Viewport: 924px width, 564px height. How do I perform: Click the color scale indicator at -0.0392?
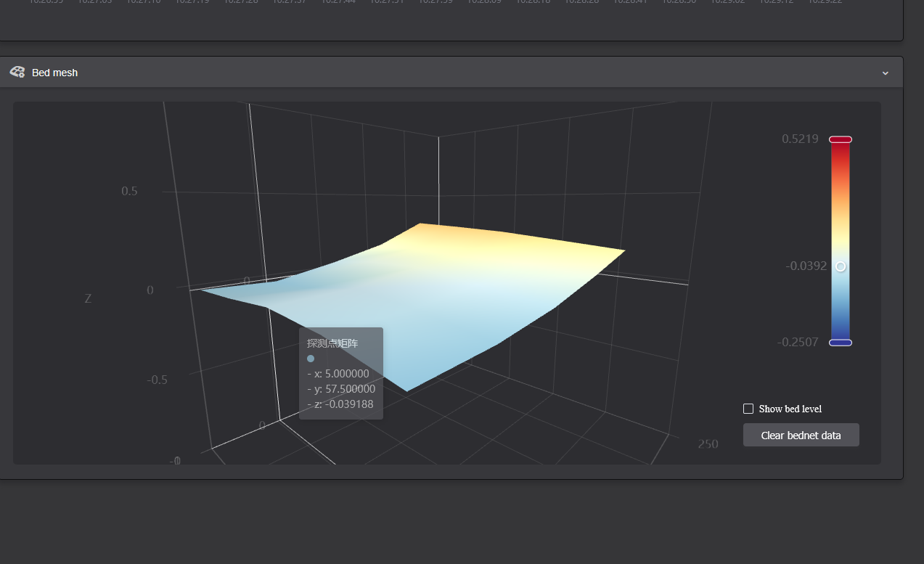click(841, 266)
